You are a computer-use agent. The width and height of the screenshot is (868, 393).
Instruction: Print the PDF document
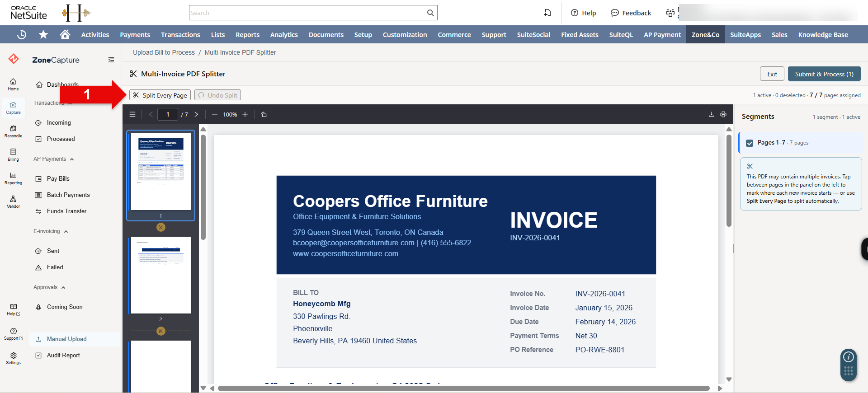tap(723, 114)
